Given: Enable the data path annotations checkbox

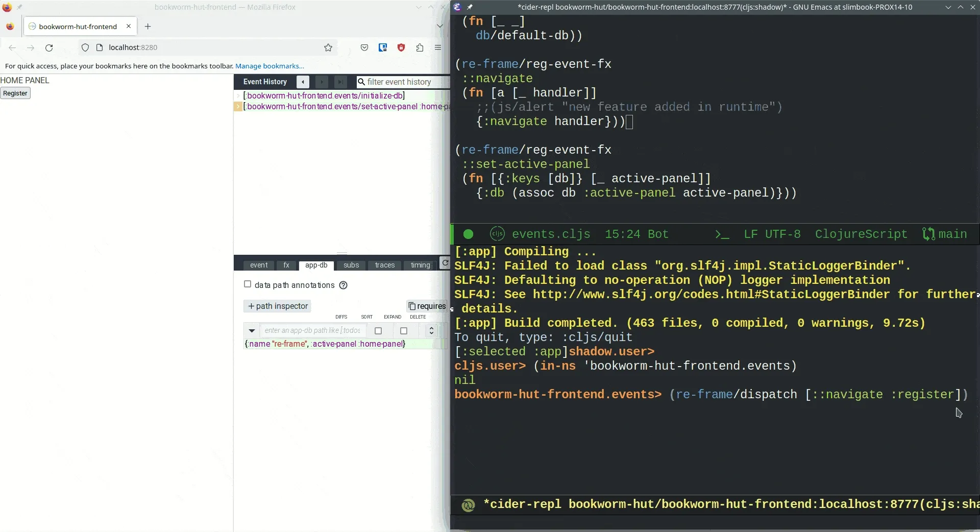Looking at the screenshot, I should [x=248, y=284].
